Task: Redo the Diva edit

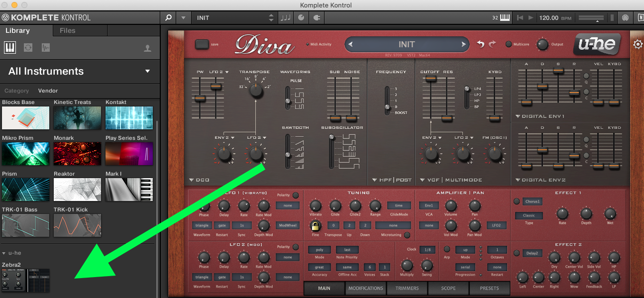Action: pyautogui.click(x=493, y=44)
